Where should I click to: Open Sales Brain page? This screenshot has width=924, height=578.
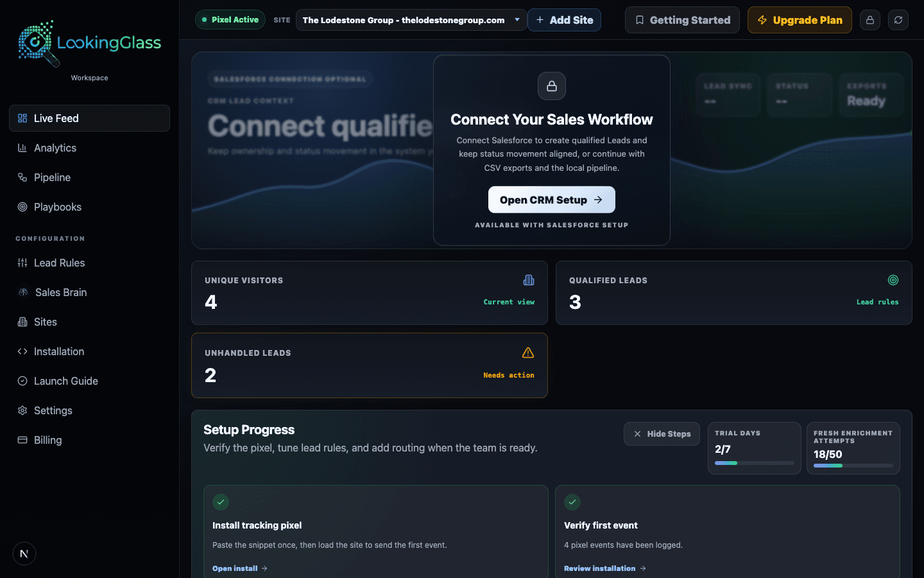90,292
